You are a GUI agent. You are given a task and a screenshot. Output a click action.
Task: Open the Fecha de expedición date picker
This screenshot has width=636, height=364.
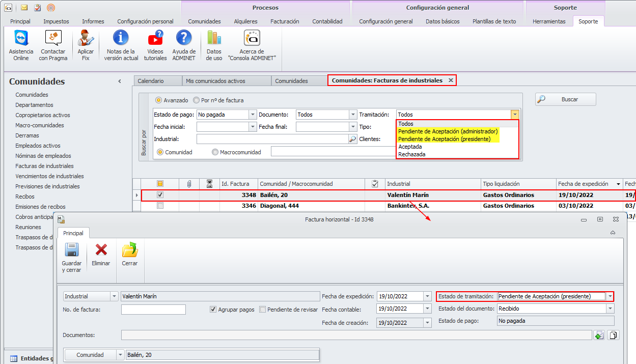pyautogui.click(x=427, y=296)
